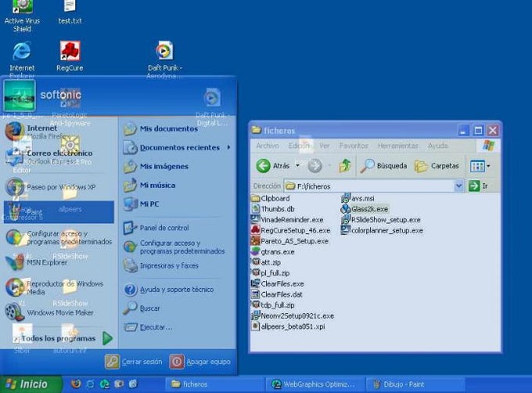Select colorplanner_setup.exe file

(x=382, y=230)
